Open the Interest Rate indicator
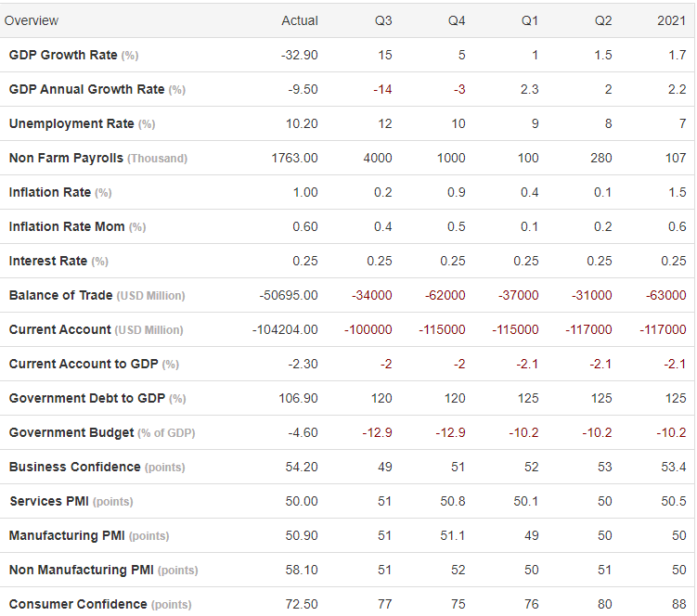This screenshot has width=697, height=616. [48, 261]
